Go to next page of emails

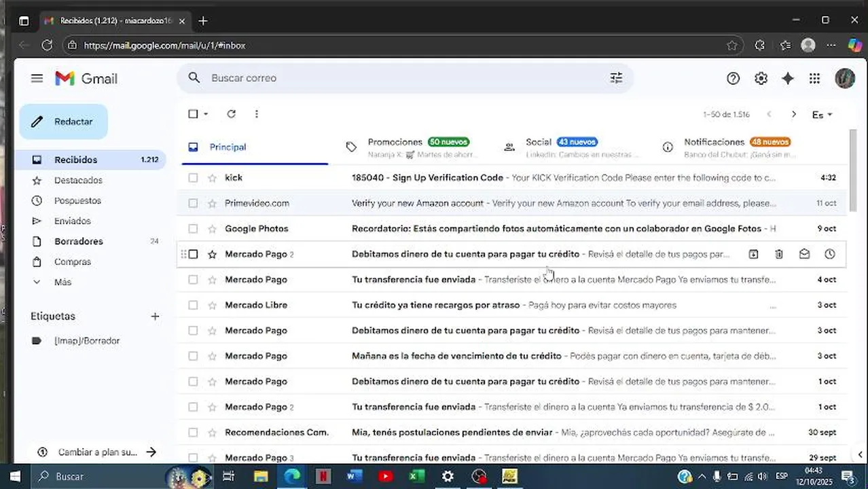point(793,114)
